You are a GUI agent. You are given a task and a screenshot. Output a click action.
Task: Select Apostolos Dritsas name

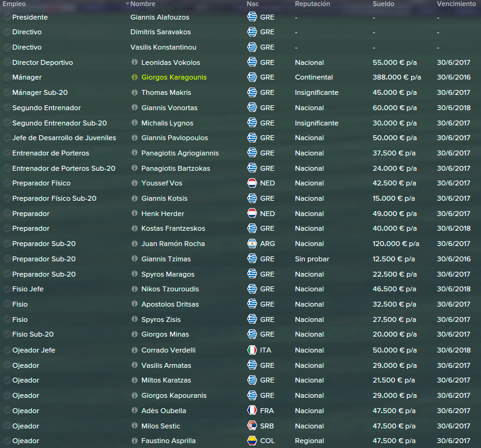(x=170, y=304)
